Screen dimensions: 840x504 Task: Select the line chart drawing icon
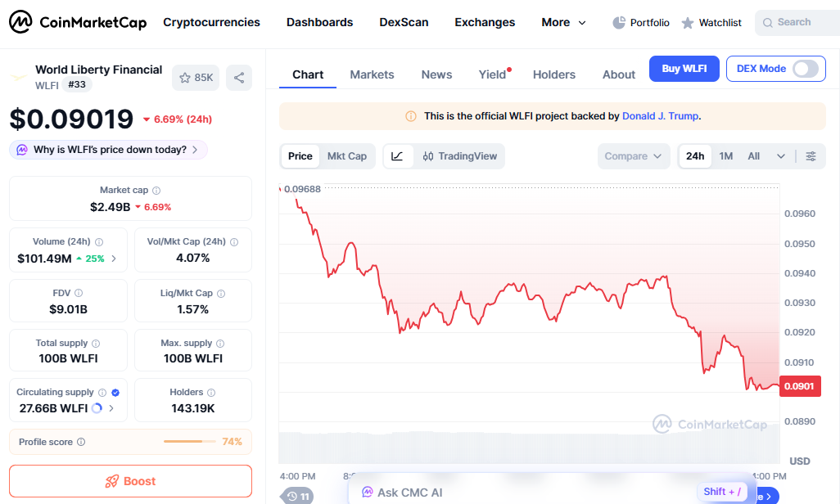[399, 155]
